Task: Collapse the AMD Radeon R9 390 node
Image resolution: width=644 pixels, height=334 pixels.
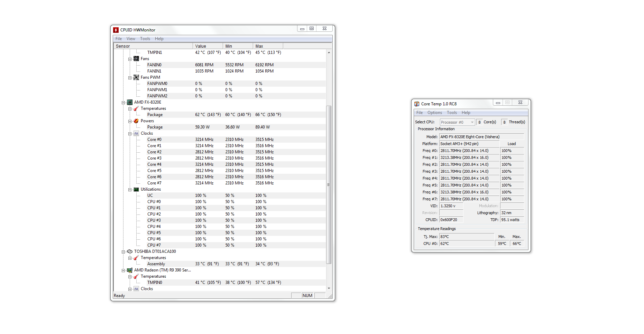Action: pos(123,270)
